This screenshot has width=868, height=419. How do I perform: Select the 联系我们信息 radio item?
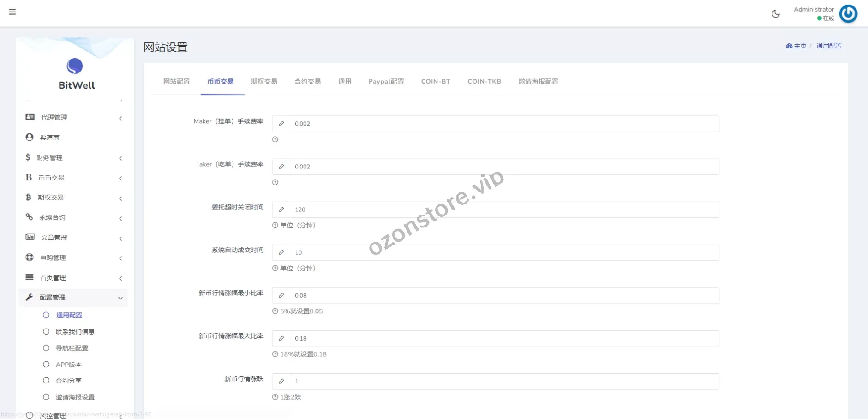(46, 332)
